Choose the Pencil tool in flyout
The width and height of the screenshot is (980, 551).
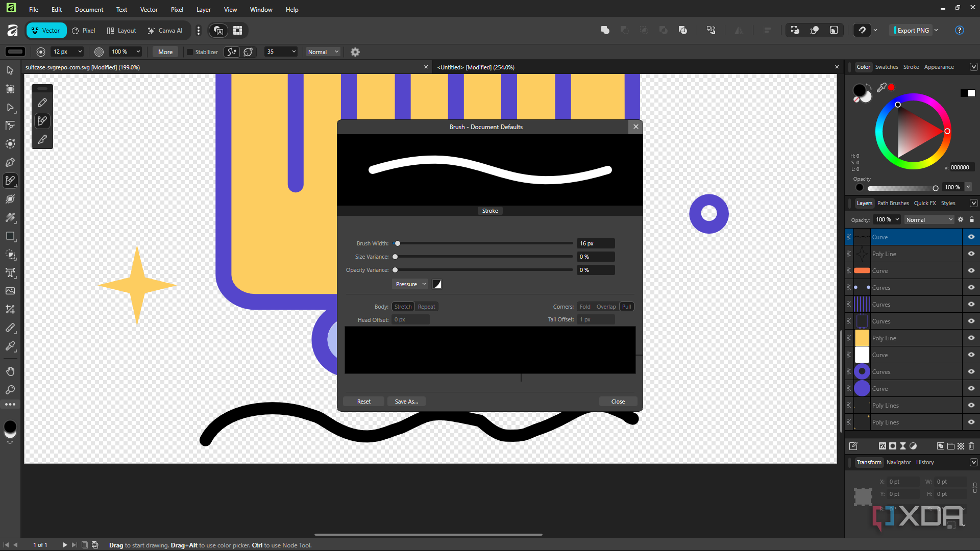coord(42,103)
